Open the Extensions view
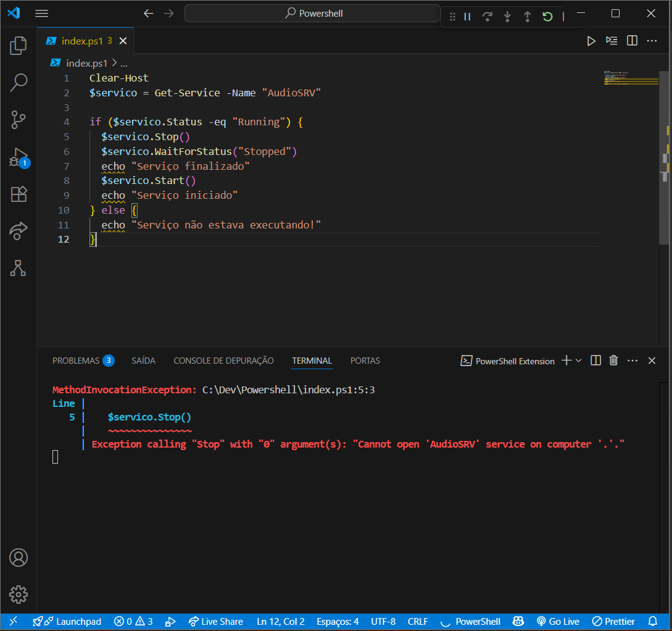This screenshot has width=672, height=631. pos(18,194)
